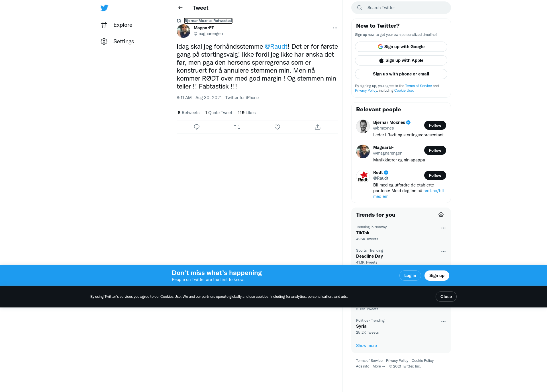Viewport: 547px width, 392px height.
Task: Click the reply speech bubble icon
Action: [197, 127]
